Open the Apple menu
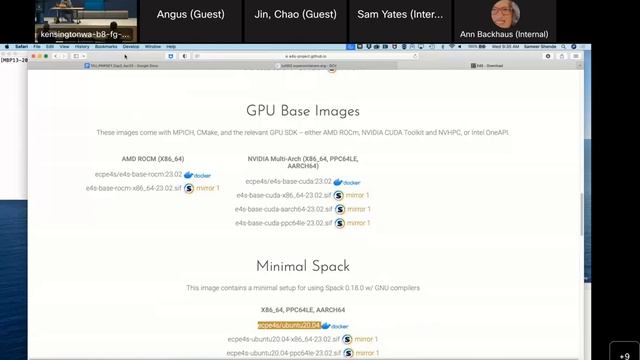 coord(7,47)
